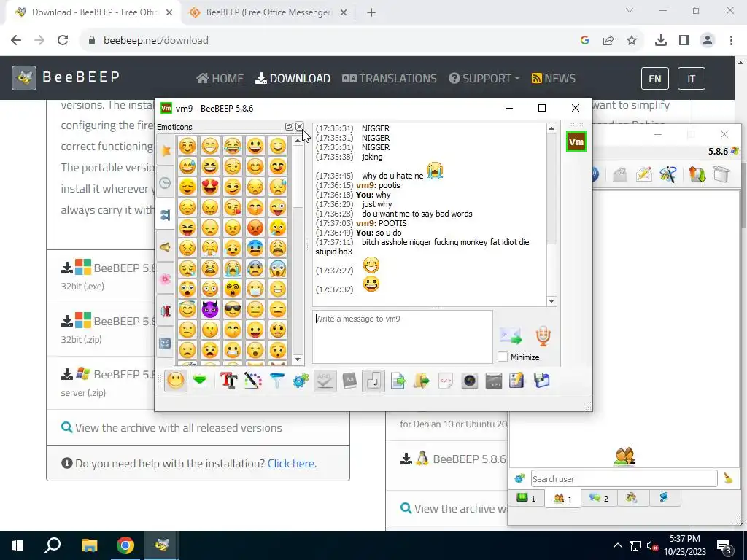Viewport: 747px width, 560px height.
Task: Open the TRANSLATIONS page
Action: [390, 78]
